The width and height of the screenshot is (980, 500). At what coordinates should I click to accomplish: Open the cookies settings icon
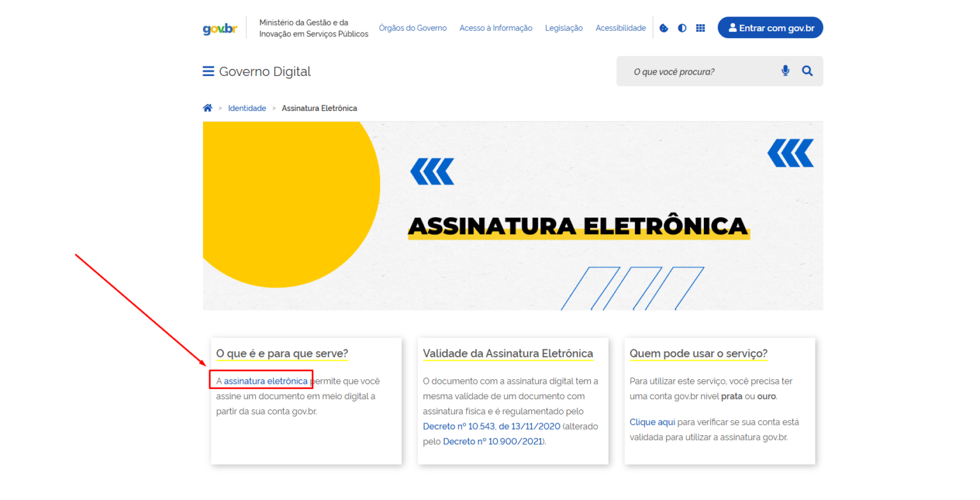[664, 28]
